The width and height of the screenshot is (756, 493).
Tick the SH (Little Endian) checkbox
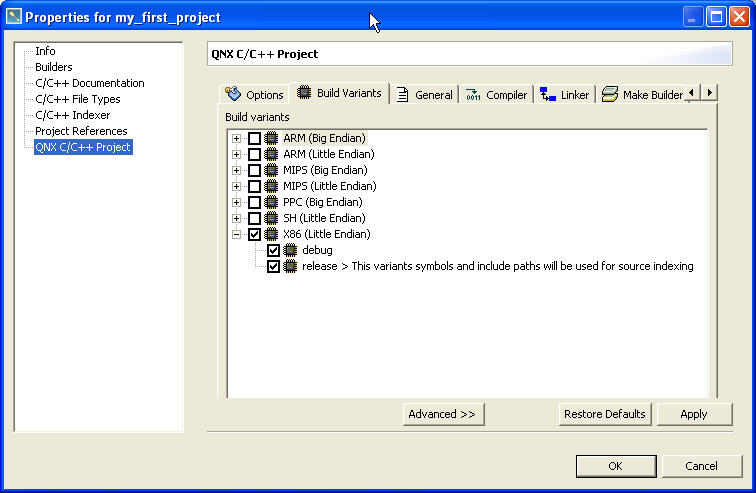click(254, 218)
